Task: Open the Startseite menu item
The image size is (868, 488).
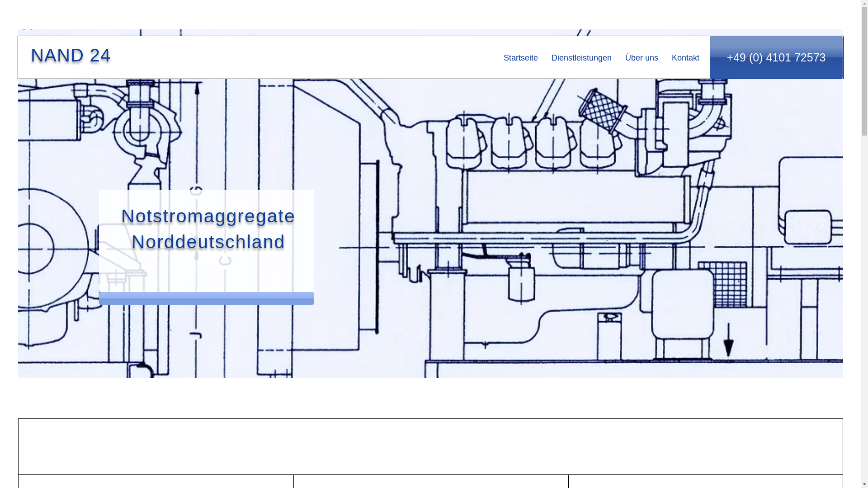Action: (520, 58)
